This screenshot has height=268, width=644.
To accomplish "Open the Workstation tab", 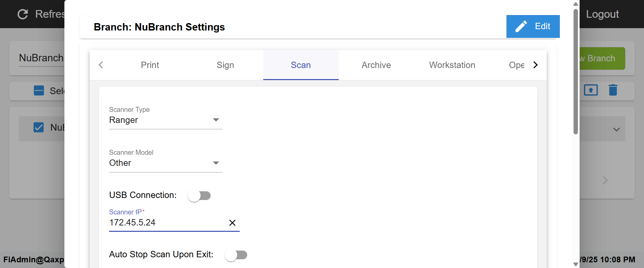I will point(452,65).
